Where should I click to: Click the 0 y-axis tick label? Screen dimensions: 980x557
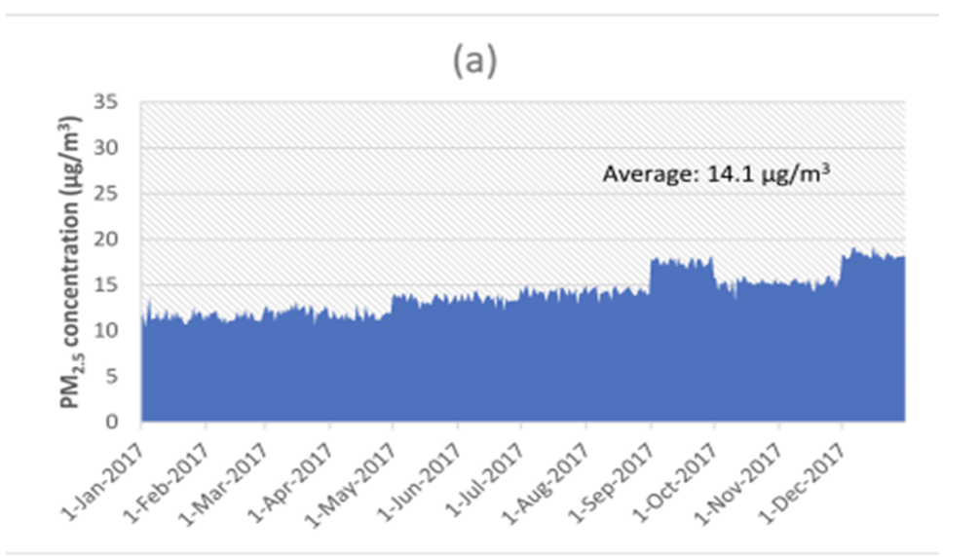coord(124,423)
